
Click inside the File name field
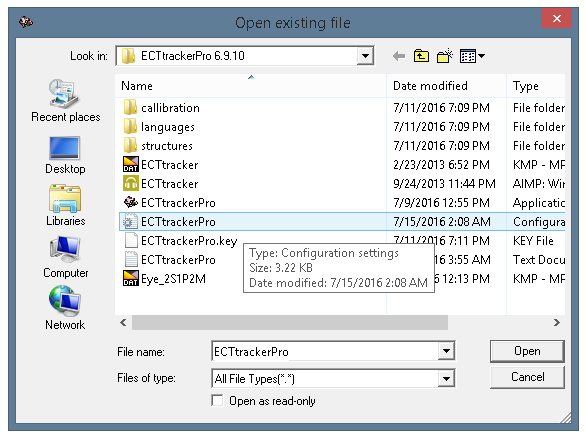coord(325,351)
